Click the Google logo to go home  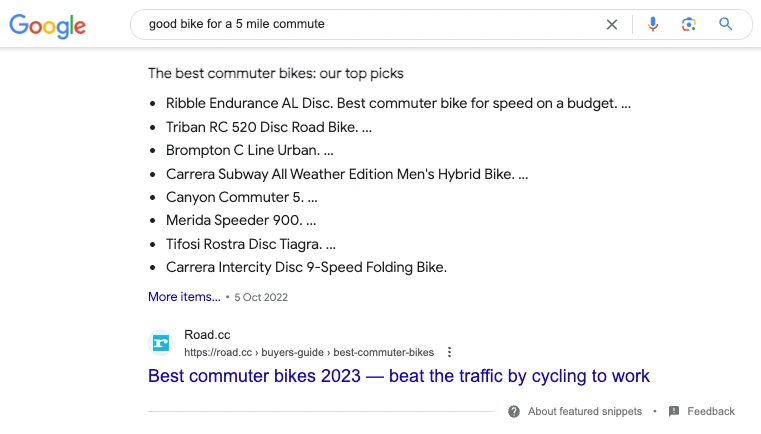[x=47, y=26]
